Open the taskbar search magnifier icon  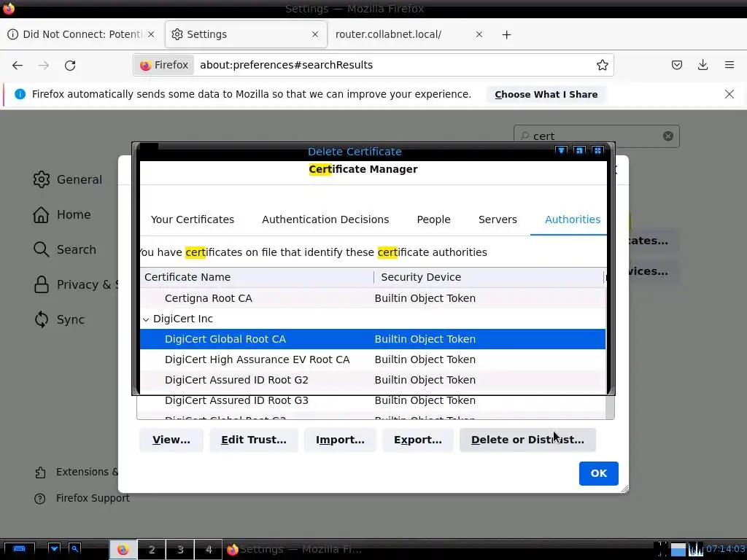pyautogui.click(x=75, y=549)
